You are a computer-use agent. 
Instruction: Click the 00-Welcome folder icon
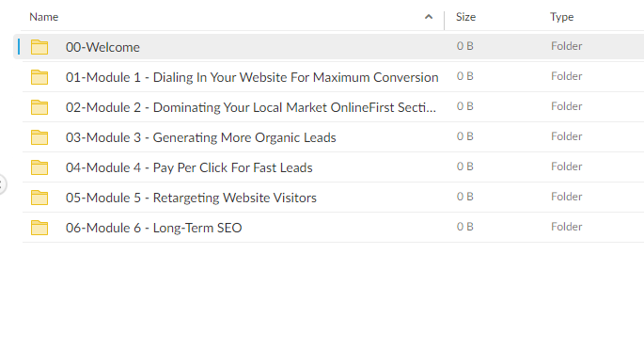39,47
